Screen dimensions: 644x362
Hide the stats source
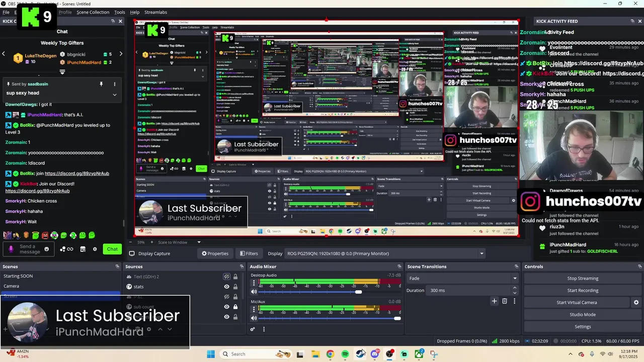pos(226,287)
